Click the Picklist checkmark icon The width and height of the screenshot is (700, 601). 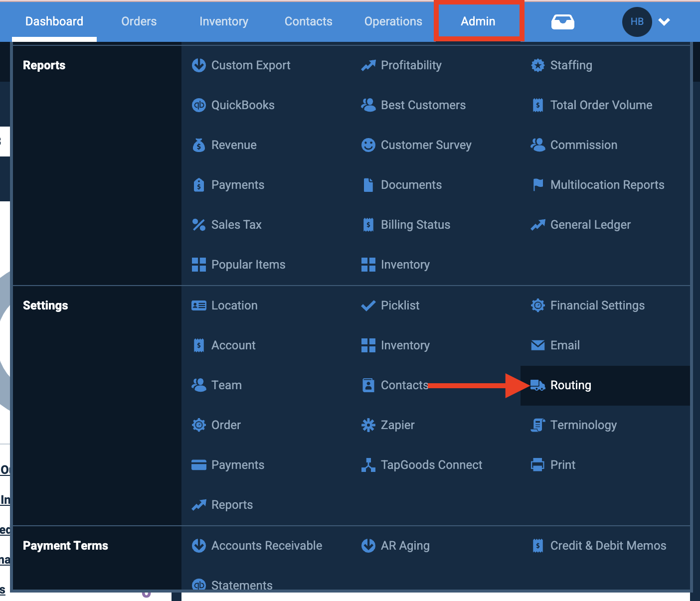pos(368,305)
